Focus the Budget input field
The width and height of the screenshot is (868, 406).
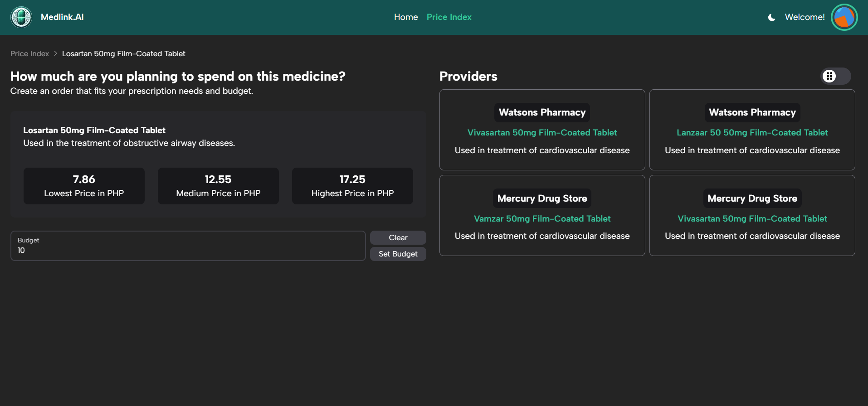tap(188, 246)
